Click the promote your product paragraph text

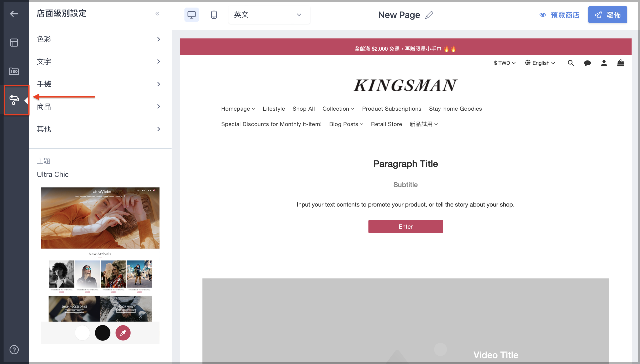pyautogui.click(x=406, y=205)
